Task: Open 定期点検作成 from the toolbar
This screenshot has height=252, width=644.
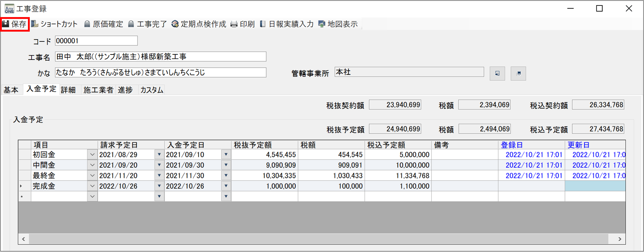Action: click(198, 24)
